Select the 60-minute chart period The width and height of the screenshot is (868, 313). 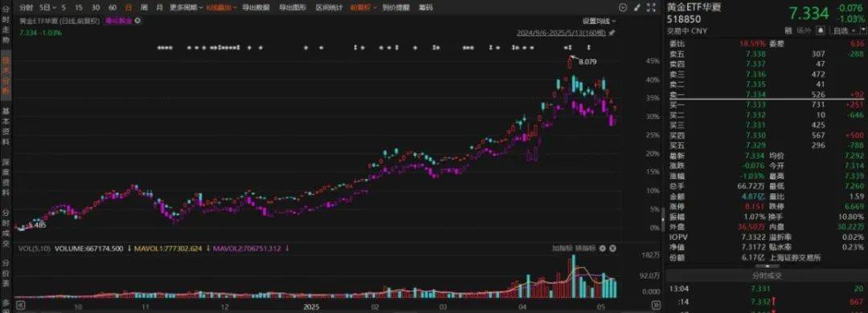coord(113,8)
